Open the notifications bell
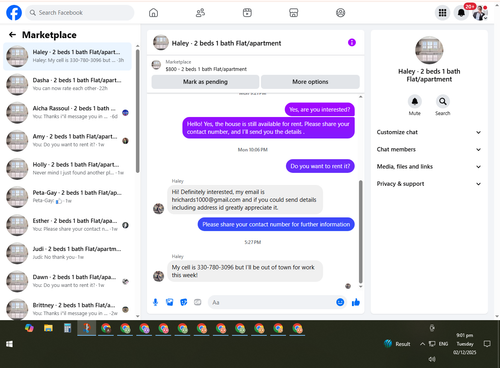Screen dimensions: 500x368 pyautogui.click(x=461, y=13)
